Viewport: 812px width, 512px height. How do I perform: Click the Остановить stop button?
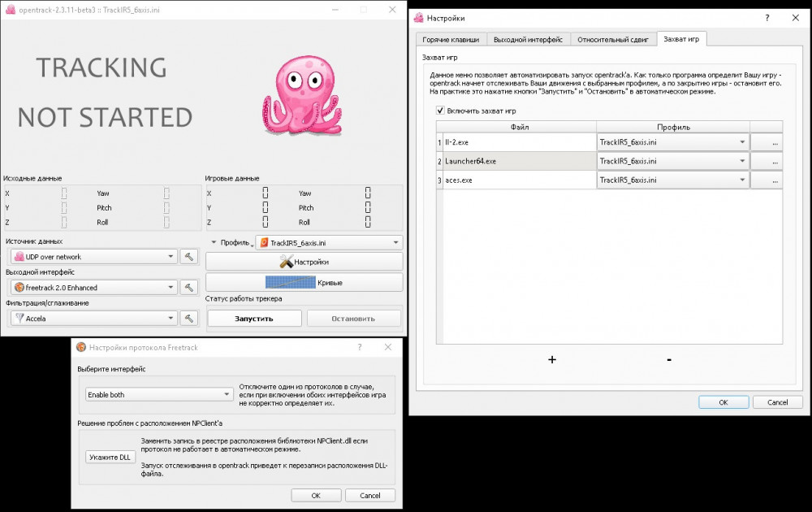click(354, 319)
